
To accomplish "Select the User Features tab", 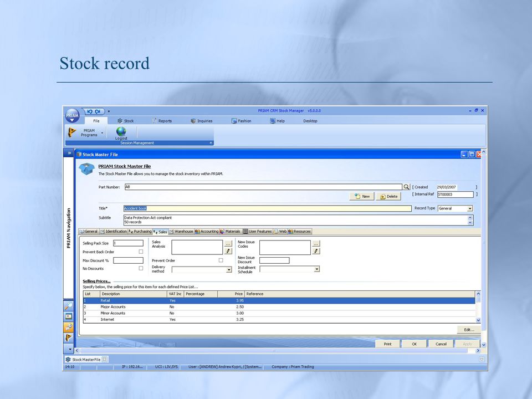I will pyautogui.click(x=258, y=232).
